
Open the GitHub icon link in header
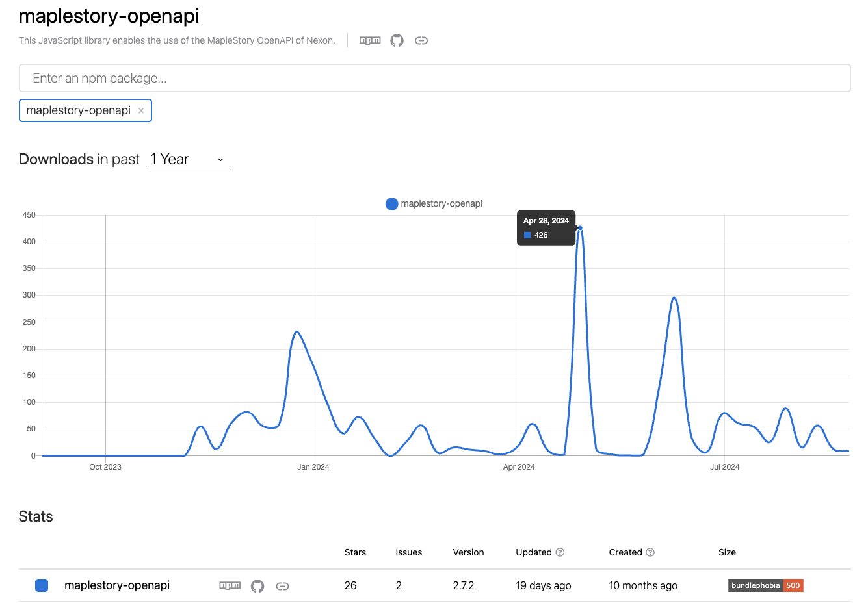pyautogui.click(x=397, y=40)
